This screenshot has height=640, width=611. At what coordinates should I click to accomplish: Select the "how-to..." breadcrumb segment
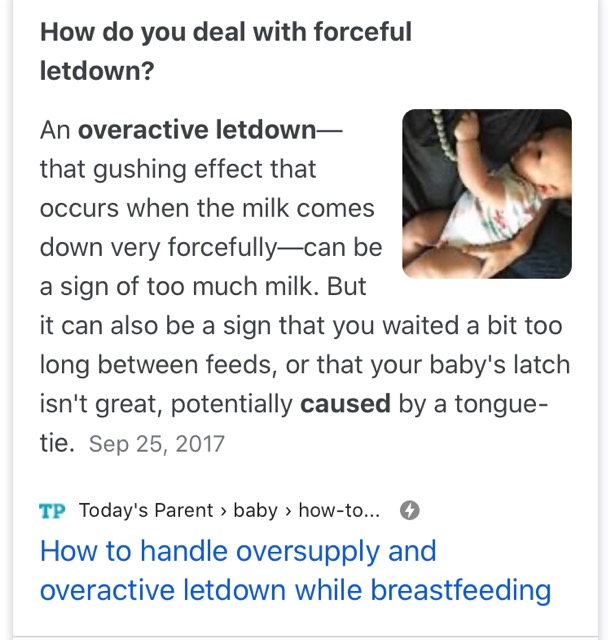339,511
